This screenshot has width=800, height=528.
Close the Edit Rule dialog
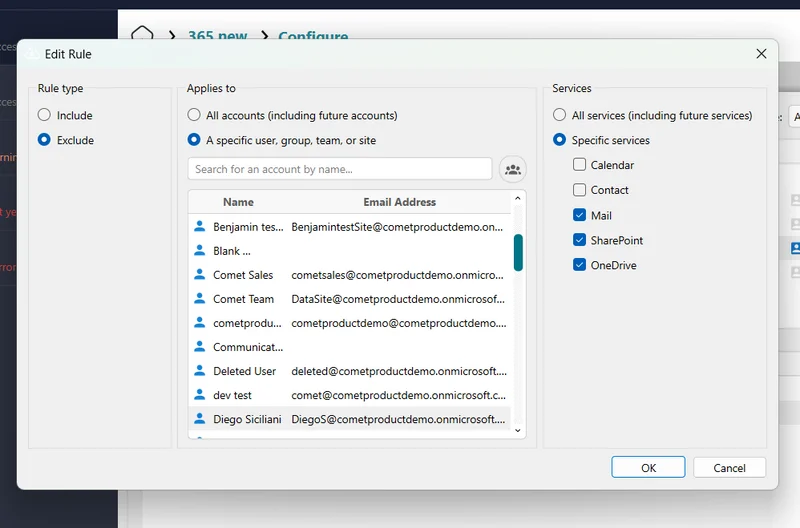coord(761,54)
